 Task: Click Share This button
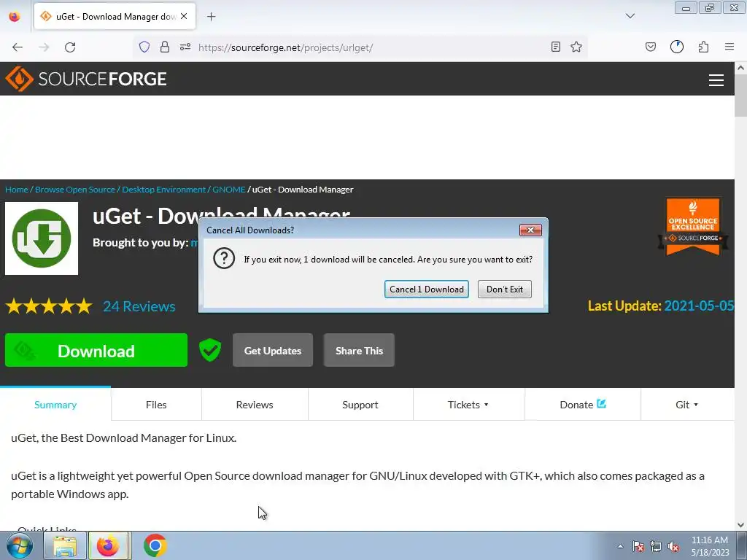click(359, 350)
